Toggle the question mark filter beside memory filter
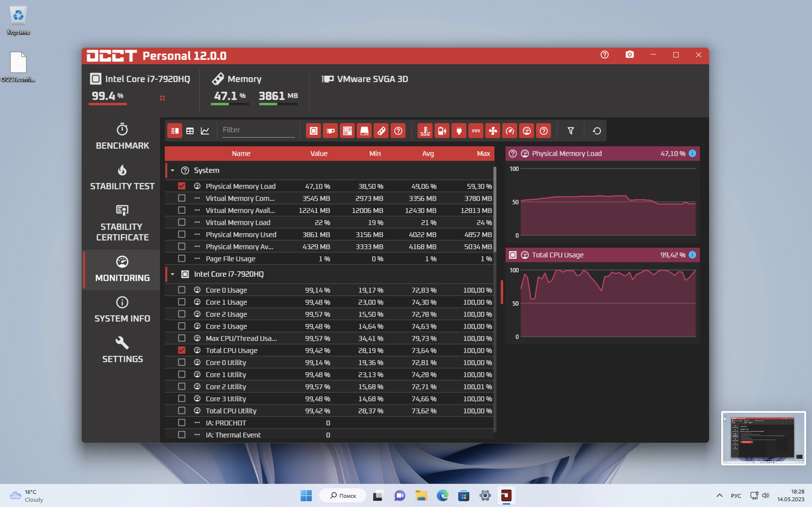This screenshot has height=507, width=812. click(398, 131)
